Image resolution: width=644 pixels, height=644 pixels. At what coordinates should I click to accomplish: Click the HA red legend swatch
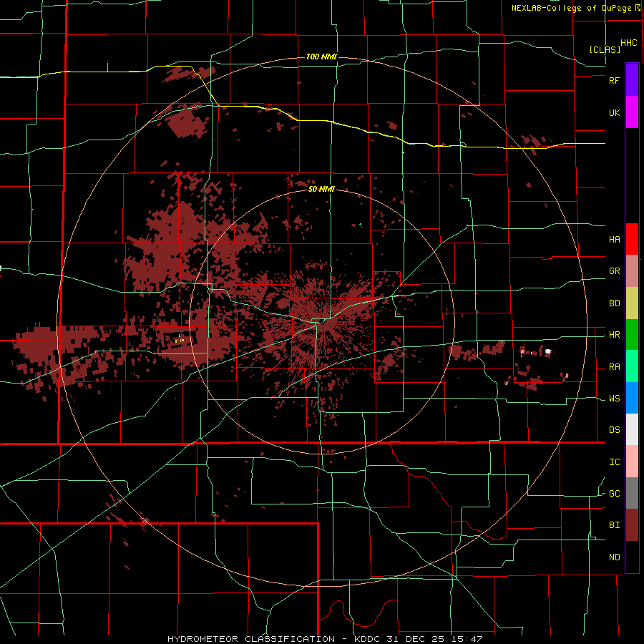[632, 239]
